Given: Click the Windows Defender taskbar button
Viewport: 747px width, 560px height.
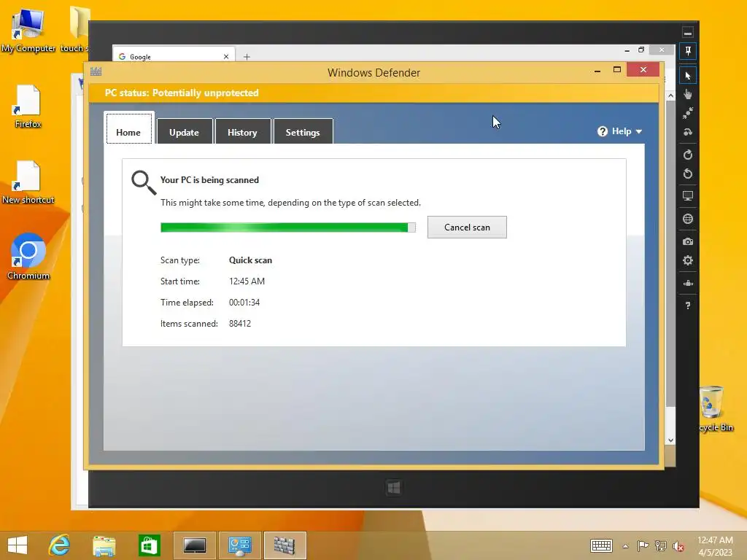Looking at the screenshot, I should [x=285, y=545].
